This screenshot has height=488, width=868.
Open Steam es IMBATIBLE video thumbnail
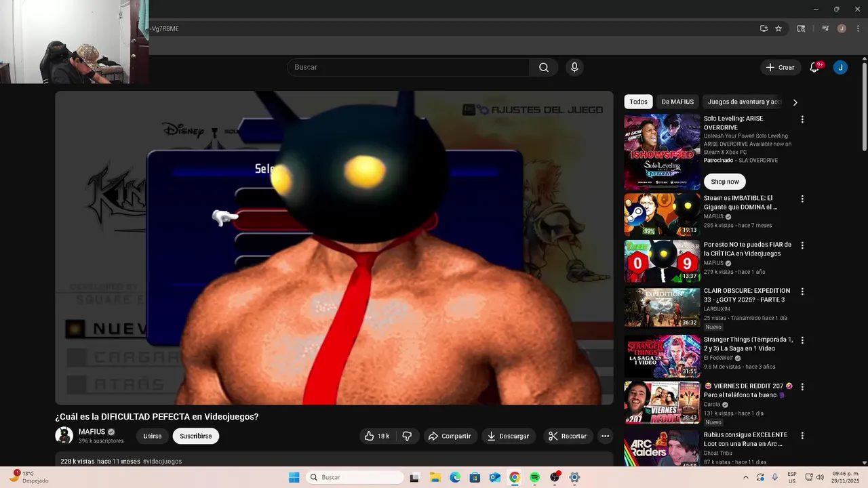(x=662, y=215)
